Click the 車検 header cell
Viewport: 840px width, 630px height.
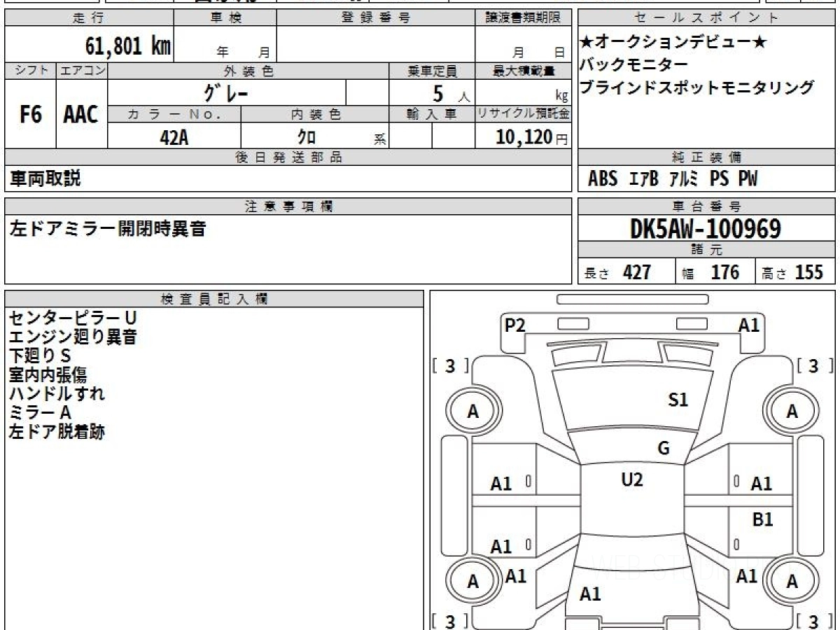pos(225,18)
